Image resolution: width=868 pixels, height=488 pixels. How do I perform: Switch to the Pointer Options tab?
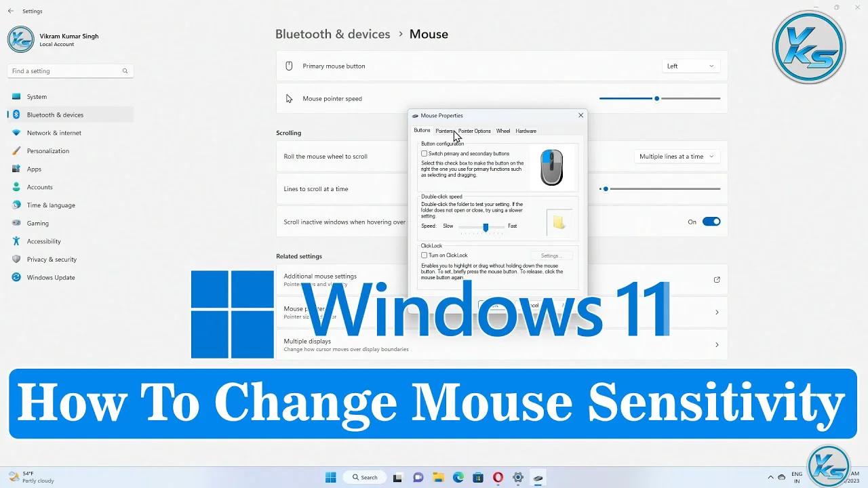click(x=474, y=131)
